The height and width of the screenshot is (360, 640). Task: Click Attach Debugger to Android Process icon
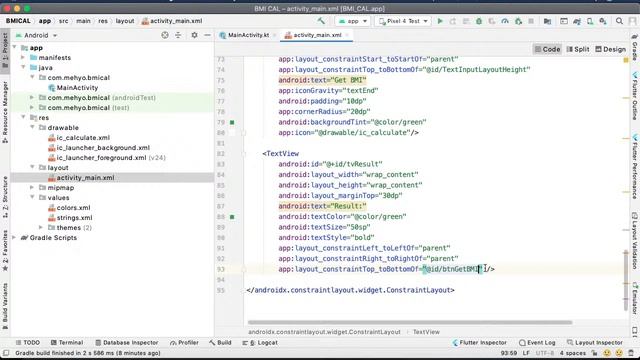(518, 21)
